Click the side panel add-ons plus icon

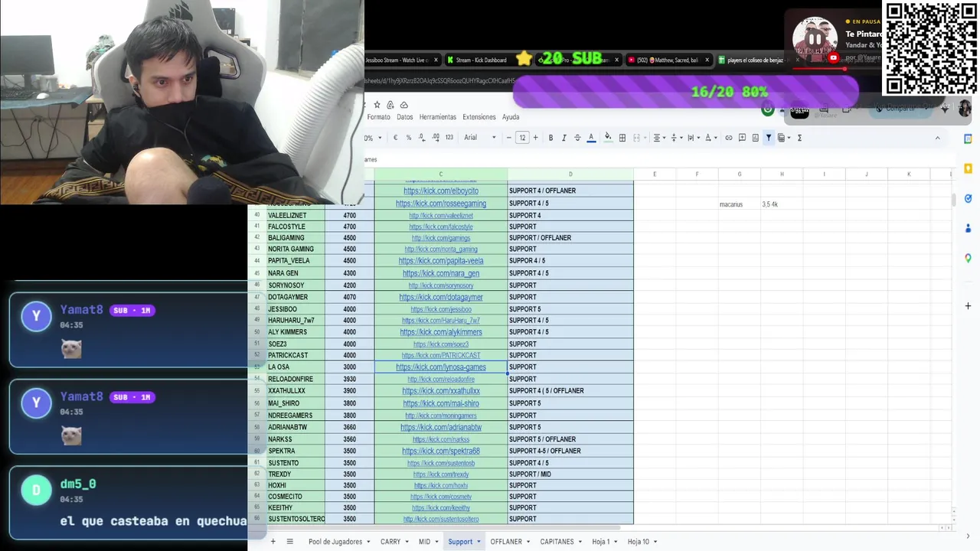tap(968, 306)
